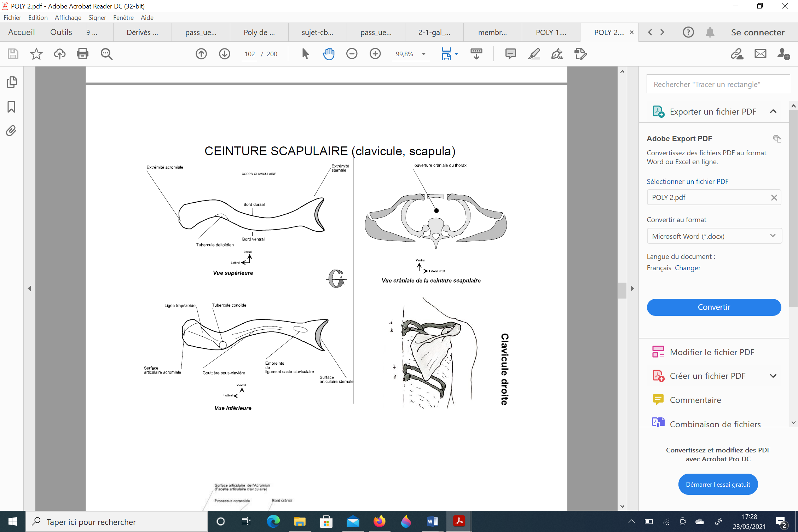Open the bookmarks side panel icon
Image resolution: width=798 pixels, height=532 pixels.
coord(11,107)
